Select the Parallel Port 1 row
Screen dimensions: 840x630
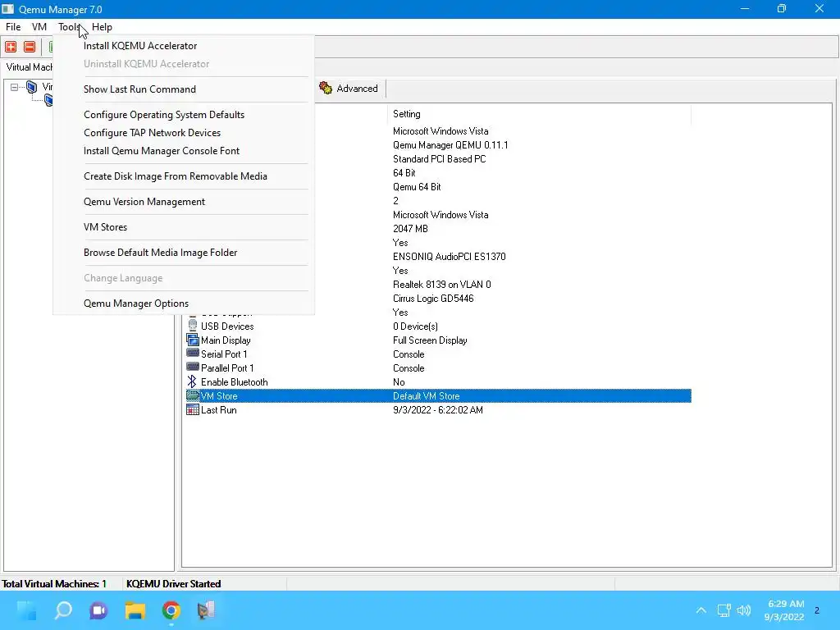pos(438,368)
